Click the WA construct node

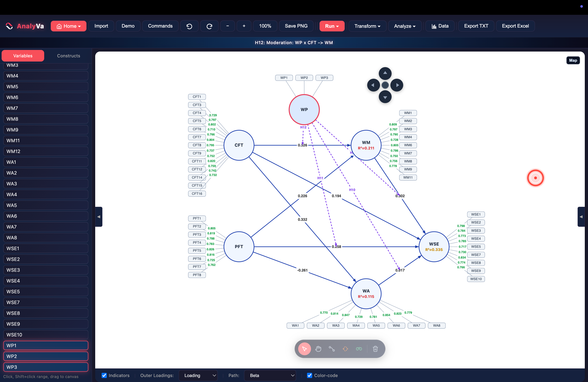(x=366, y=294)
